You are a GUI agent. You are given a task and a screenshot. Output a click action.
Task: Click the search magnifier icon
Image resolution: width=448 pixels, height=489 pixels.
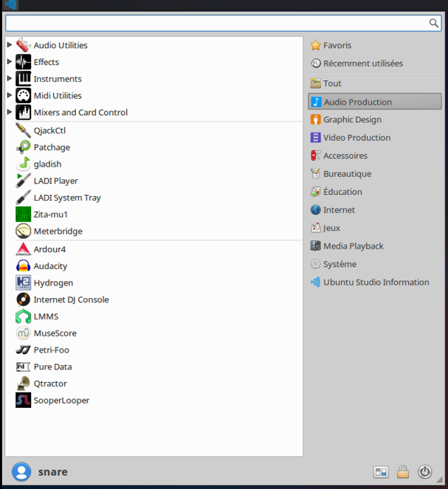(434, 23)
